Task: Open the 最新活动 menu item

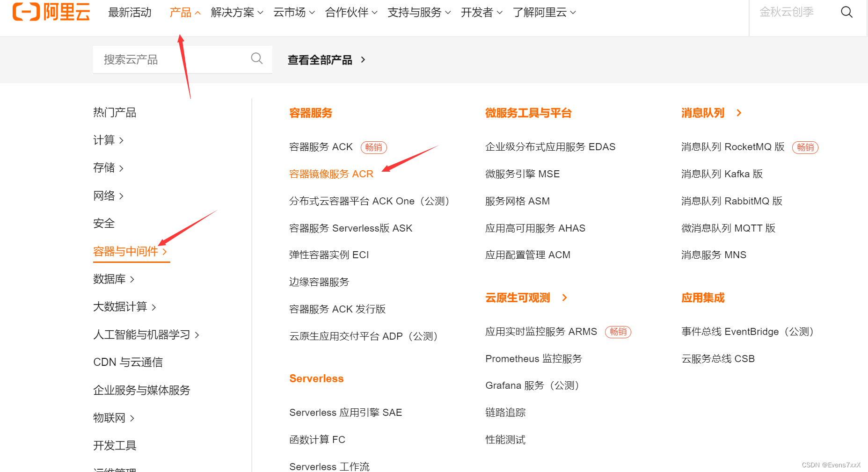Action: click(130, 13)
